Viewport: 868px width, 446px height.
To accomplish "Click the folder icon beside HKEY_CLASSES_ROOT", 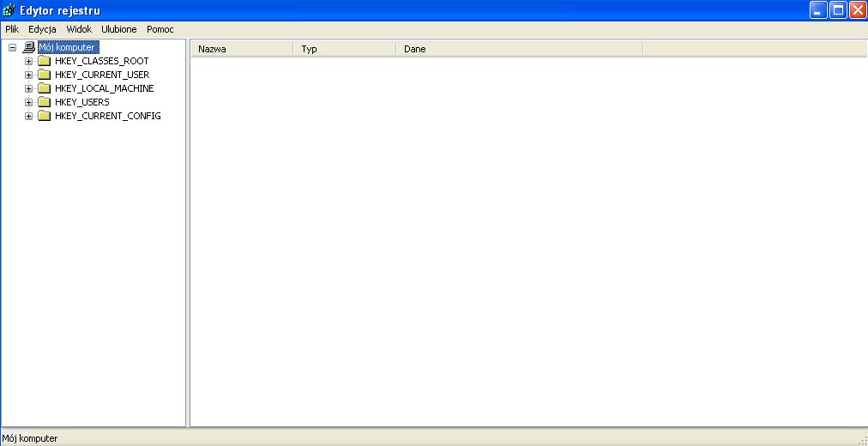I will point(45,62).
